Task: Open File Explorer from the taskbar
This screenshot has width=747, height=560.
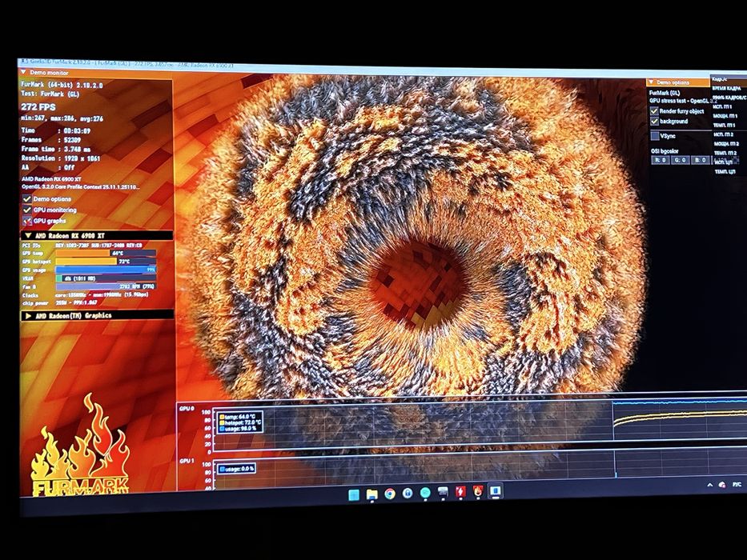Action: point(372,494)
